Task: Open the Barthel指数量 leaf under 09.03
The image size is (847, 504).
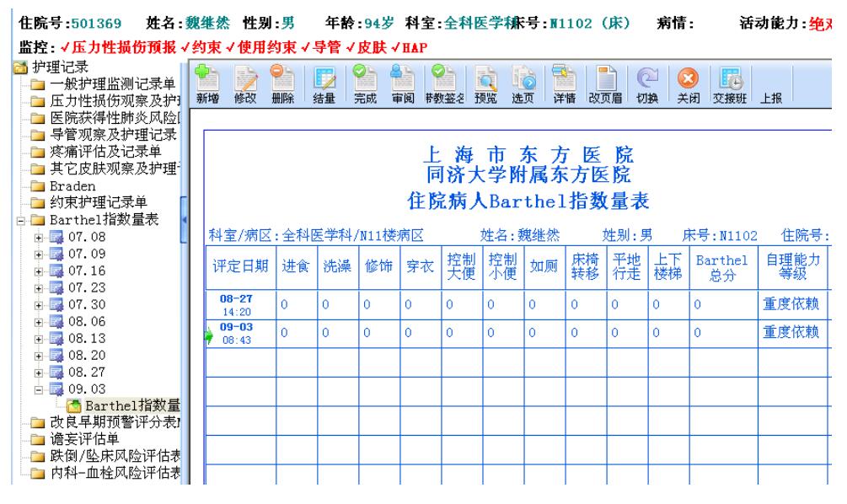Action: coord(123,405)
